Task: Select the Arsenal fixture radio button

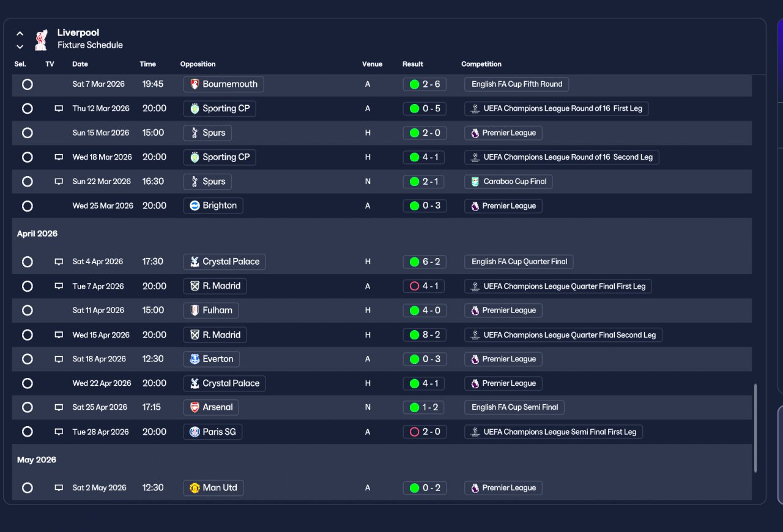Action: 27,407
